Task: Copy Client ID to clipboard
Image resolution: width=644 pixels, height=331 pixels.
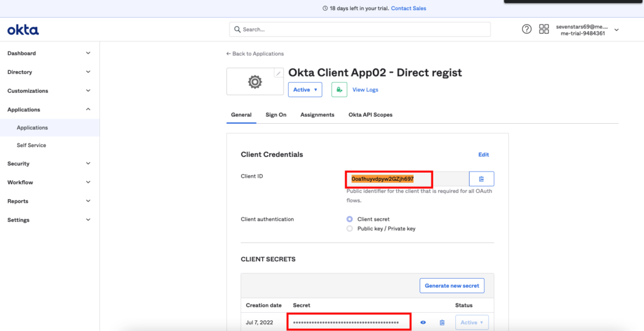Action: (x=481, y=179)
